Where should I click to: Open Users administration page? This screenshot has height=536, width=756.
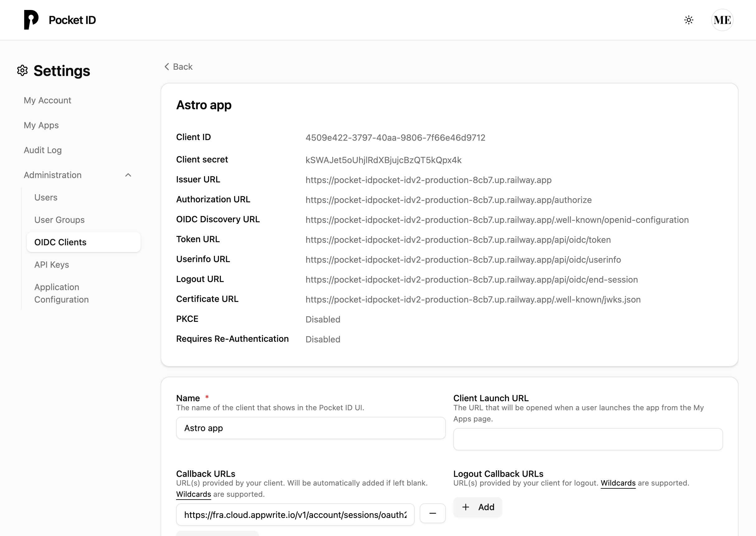(x=46, y=197)
